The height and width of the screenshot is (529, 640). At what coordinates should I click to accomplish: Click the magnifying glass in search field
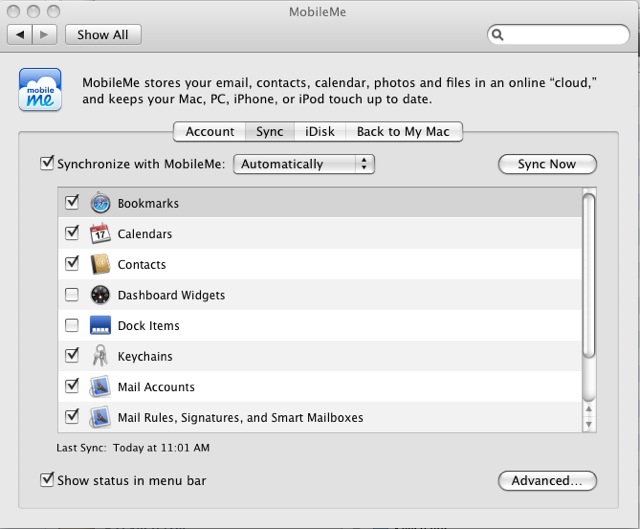pyautogui.click(x=498, y=35)
